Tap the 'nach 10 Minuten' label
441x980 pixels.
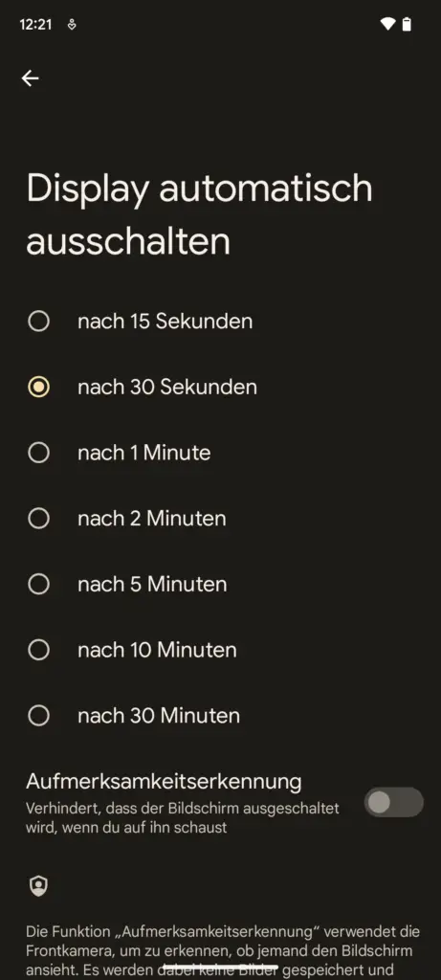pyautogui.click(x=157, y=650)
